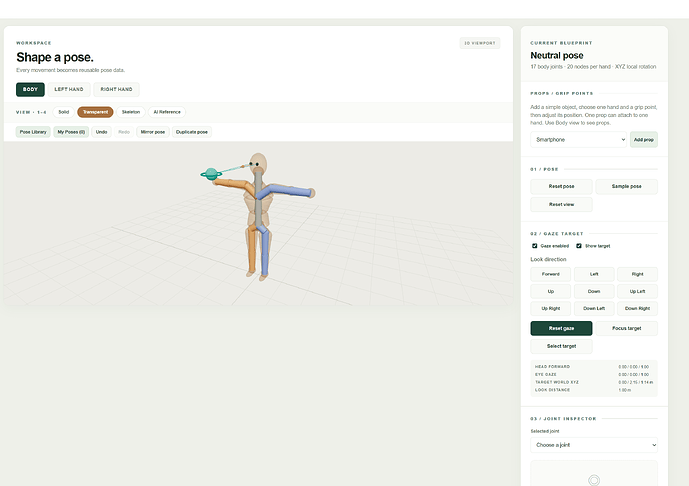This screenshot has height=486, width=689.
Task: Click the Undo button
Action: [102, 132]
